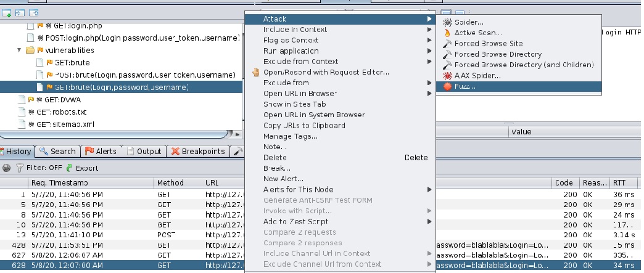Toggle the history filter funnel icon
The image size is (644, 273).
pos(19,168)
